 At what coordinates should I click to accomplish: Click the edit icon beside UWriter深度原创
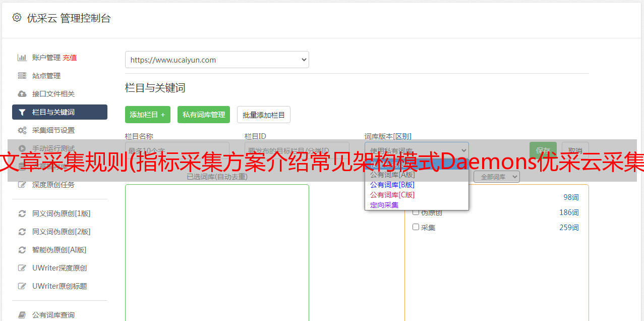(x=22, y=268)
